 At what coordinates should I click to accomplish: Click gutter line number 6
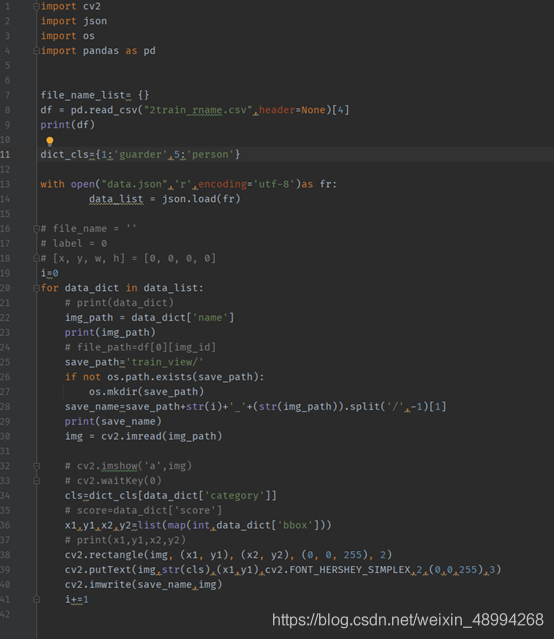pos(7,80)
